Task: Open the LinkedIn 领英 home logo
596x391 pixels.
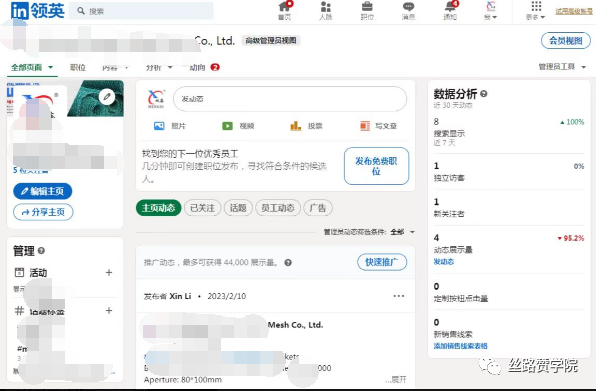Action: click(x=37, y=11)
